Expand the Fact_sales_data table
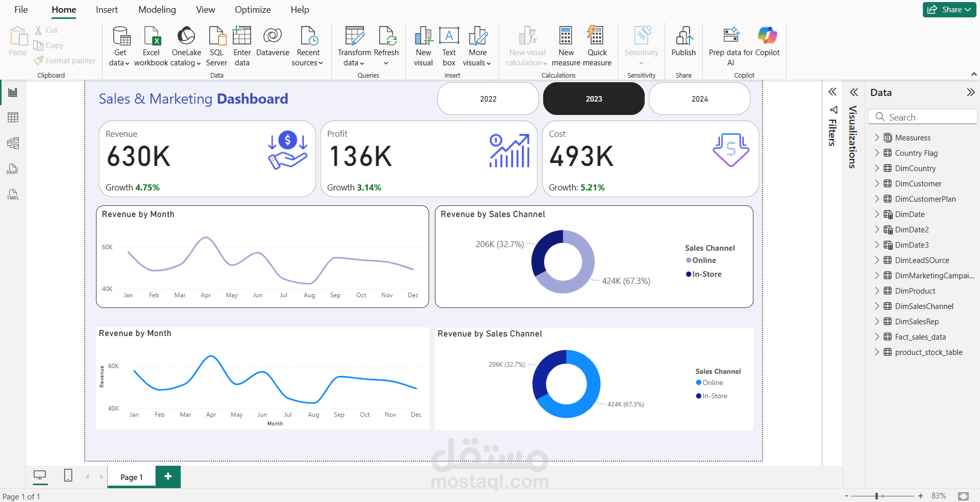Image resolution: width=980 pixels, height=502 pixels. 877,337
